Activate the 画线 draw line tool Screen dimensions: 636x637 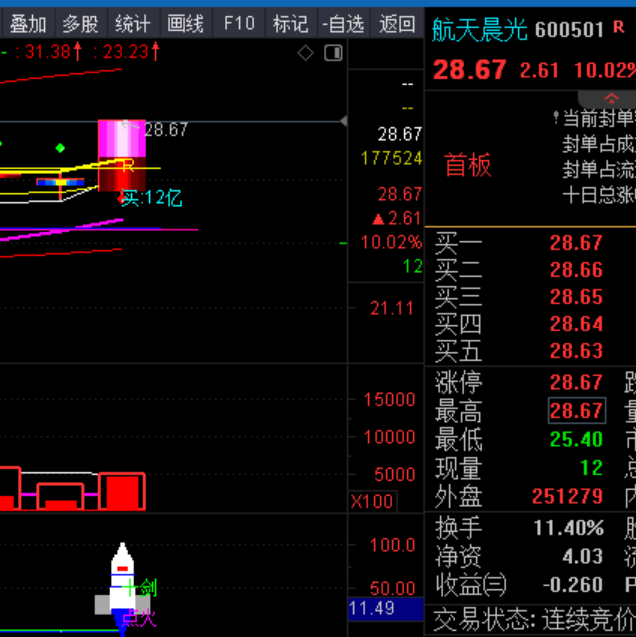pyautogui.click(x=186, y=24)
